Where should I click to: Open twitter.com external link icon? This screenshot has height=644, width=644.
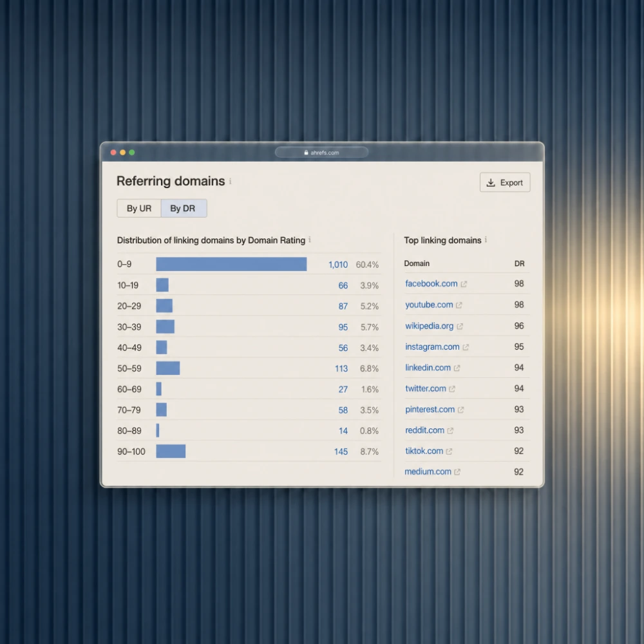click(452, 389)
